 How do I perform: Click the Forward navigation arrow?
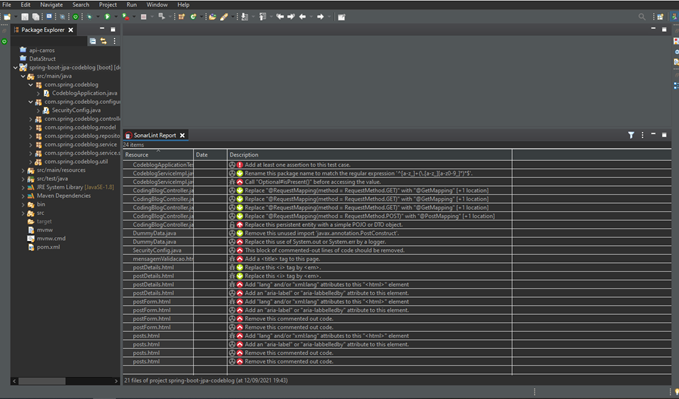320,17
